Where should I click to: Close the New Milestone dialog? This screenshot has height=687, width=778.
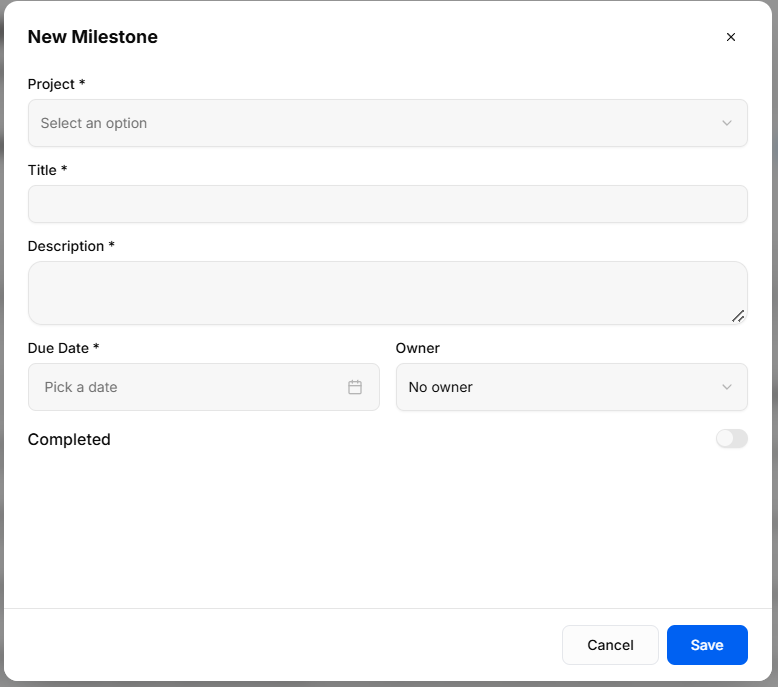click(730, 37)
